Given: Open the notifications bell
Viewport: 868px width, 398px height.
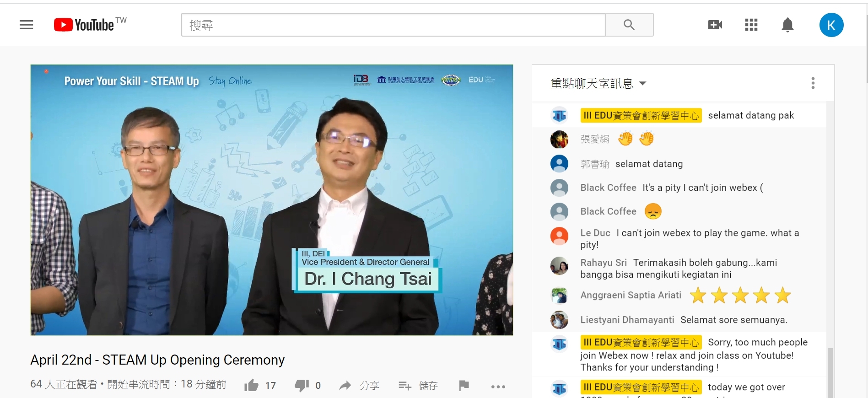Looking at the screenshot, I should click(x=787, y=25).
